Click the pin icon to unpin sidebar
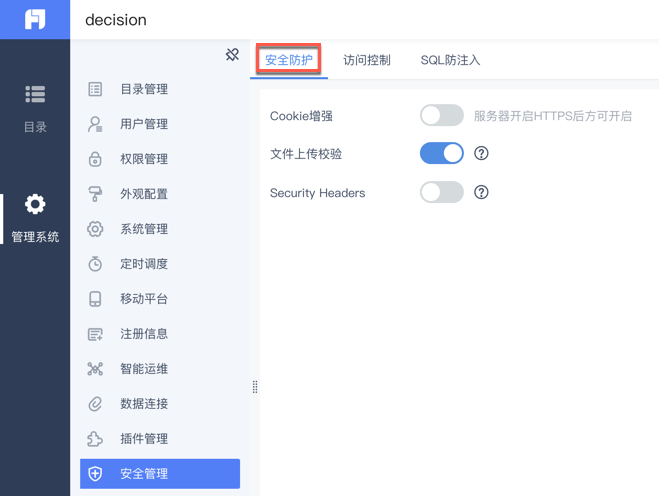 232,54
